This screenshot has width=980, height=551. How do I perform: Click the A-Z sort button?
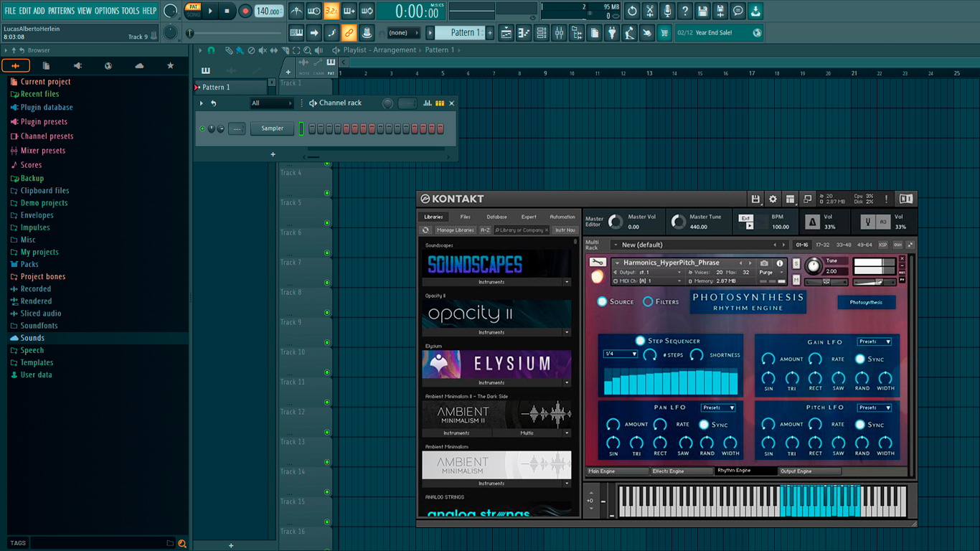(485, 230)
